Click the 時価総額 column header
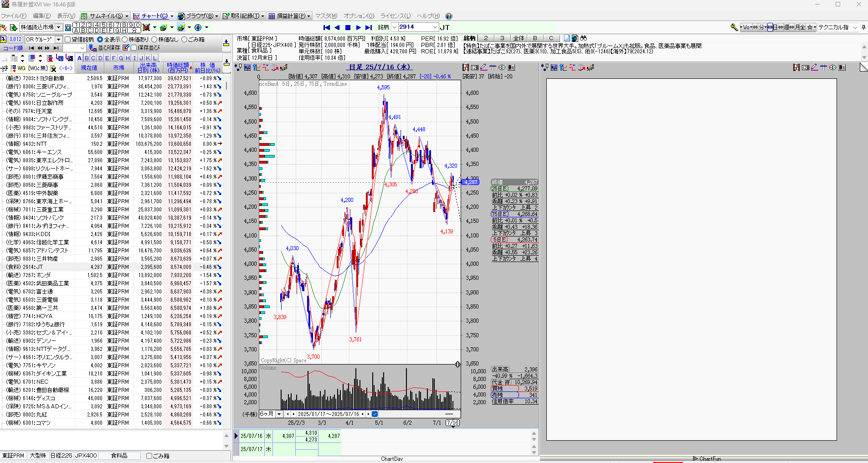The image size is (868, 463). point(178,67)
